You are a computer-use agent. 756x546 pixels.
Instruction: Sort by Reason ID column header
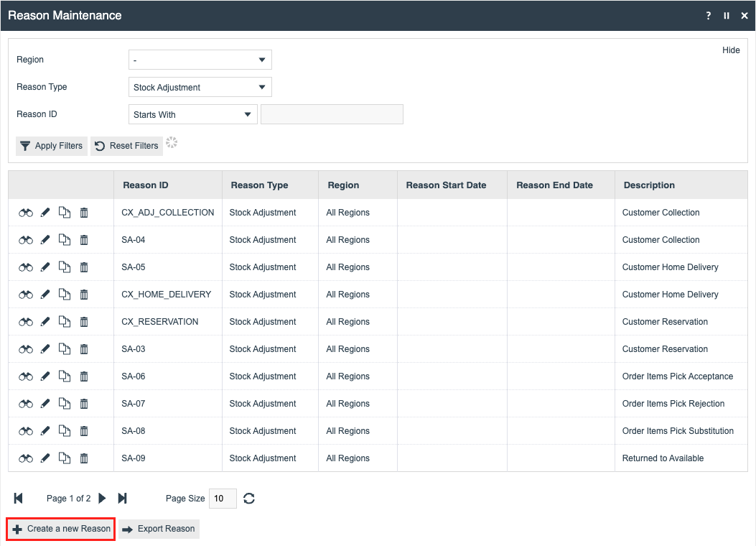[146, 185]
